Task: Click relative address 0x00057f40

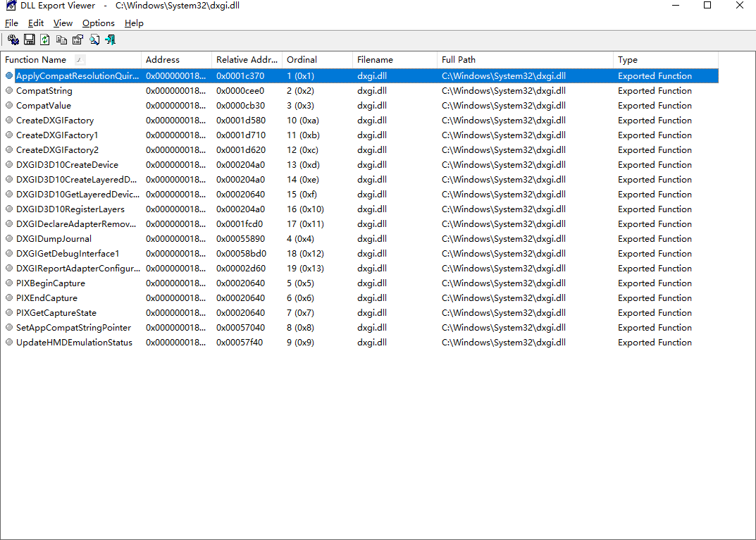Action: pyautogui.click(x=240, y=342)
